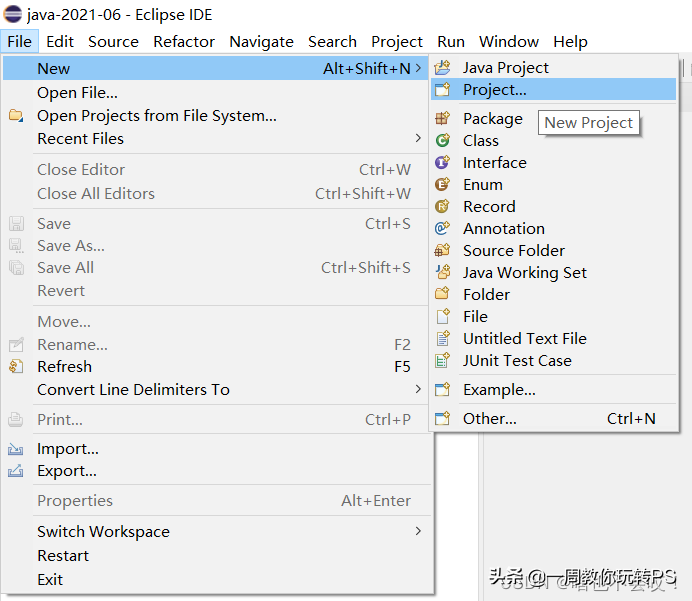Select Java Working Set entry
This screenshot has width=692, height=601.
click(553, 272)
